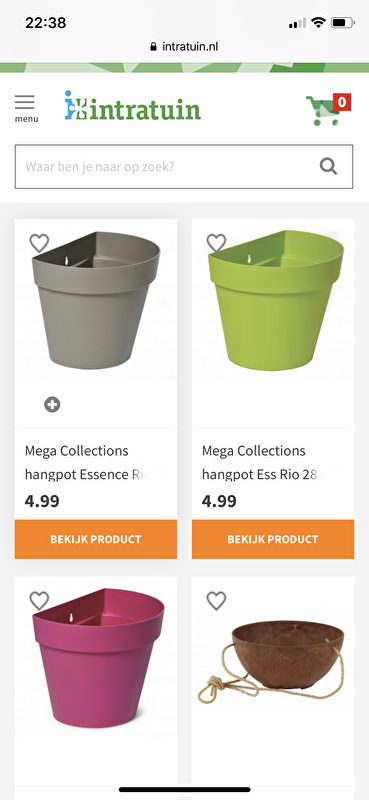Open the pink hangpot image
This screenshot has width=369, height=800.
coord(99,654)
